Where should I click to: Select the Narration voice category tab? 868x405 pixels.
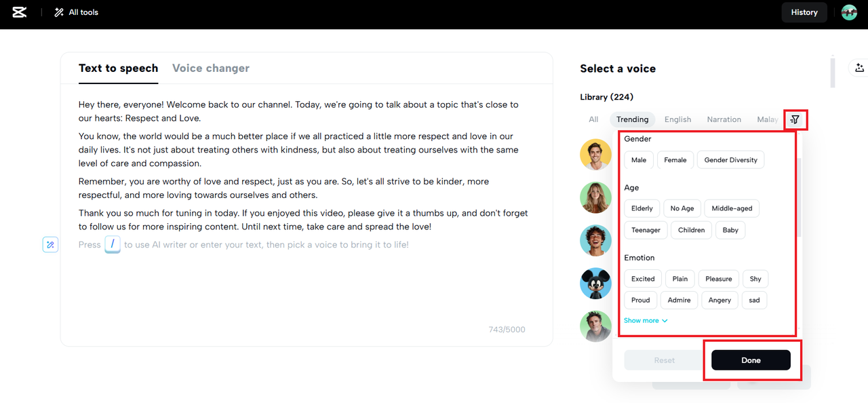click(x=724, y=119)
